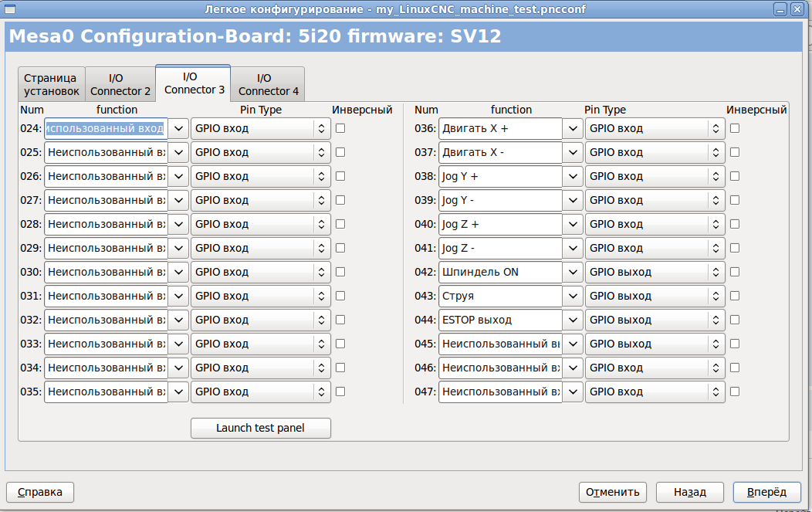Expand function dropdown of Струя row
The height and width of the screenshot is (512, 812).
573,296
